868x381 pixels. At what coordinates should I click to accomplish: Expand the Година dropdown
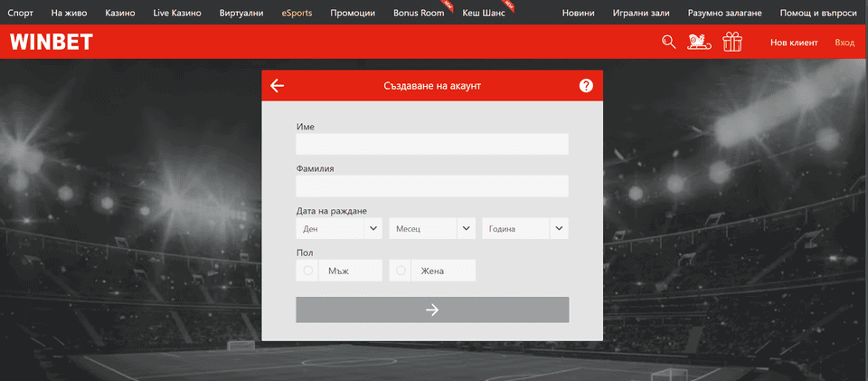click(x=525, y=228)
